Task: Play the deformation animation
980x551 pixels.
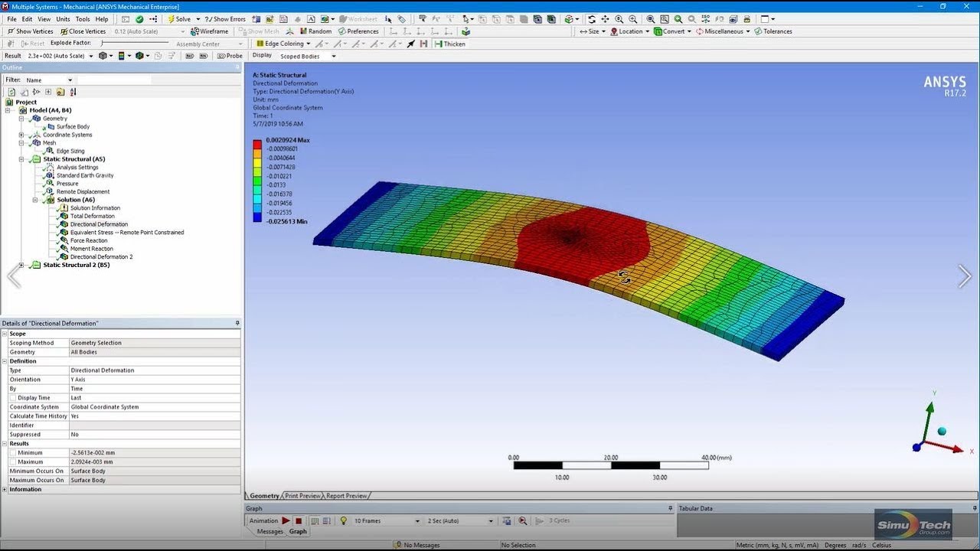Action: click(x=286, y=520)
